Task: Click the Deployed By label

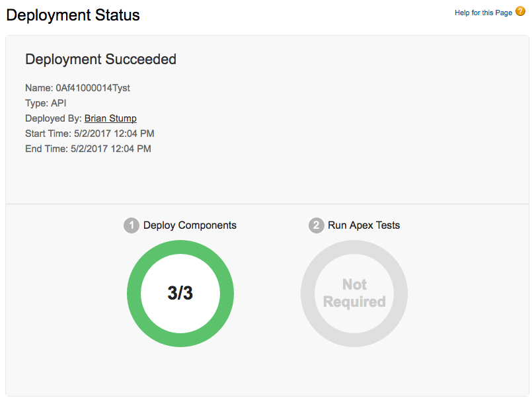Action: point(53,118)
